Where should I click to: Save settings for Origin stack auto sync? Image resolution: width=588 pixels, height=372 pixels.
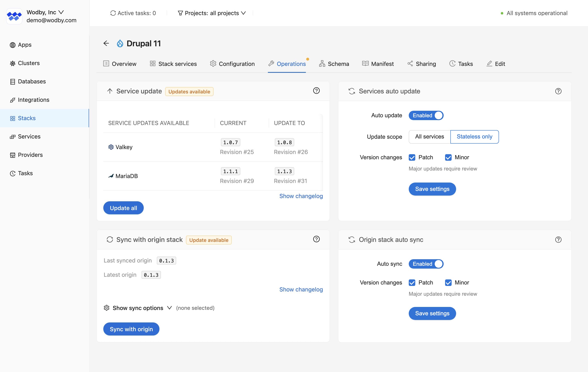pyautogui.click(x=432, y=313)
